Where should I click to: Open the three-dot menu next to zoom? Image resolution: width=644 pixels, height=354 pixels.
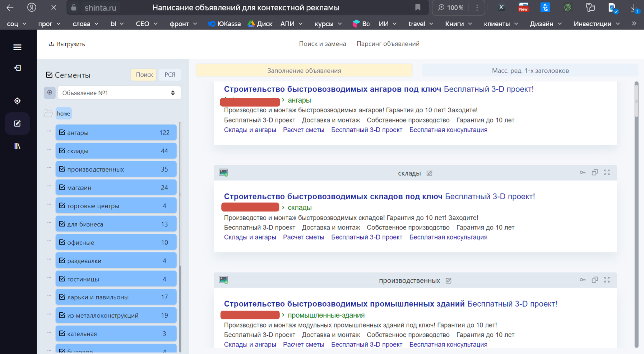click(477, 8)
